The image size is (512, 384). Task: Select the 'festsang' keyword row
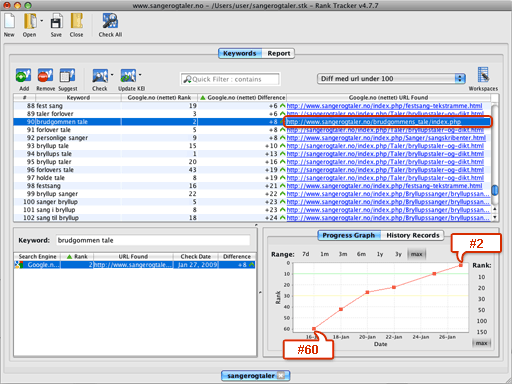point(252,186)
